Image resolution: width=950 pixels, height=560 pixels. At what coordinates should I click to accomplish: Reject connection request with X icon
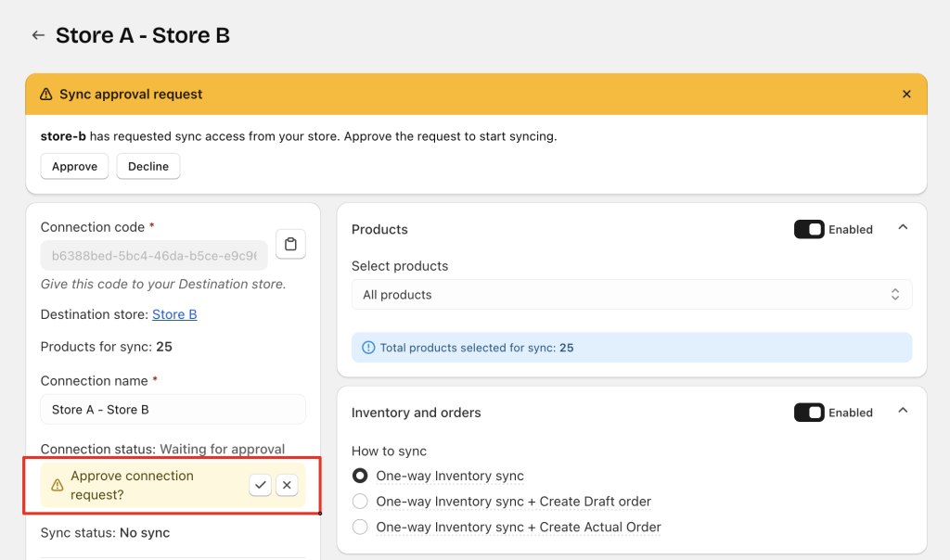(287, 485)
